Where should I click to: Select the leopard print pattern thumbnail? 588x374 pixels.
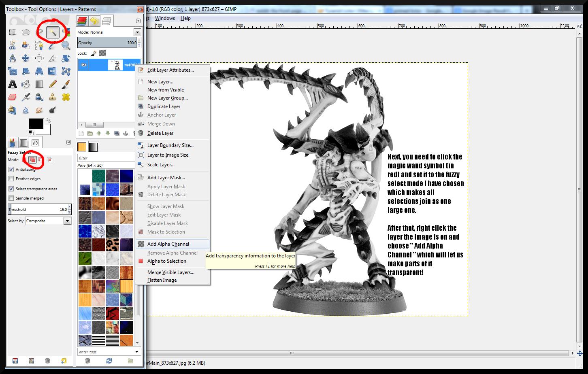tap(112, 245)
